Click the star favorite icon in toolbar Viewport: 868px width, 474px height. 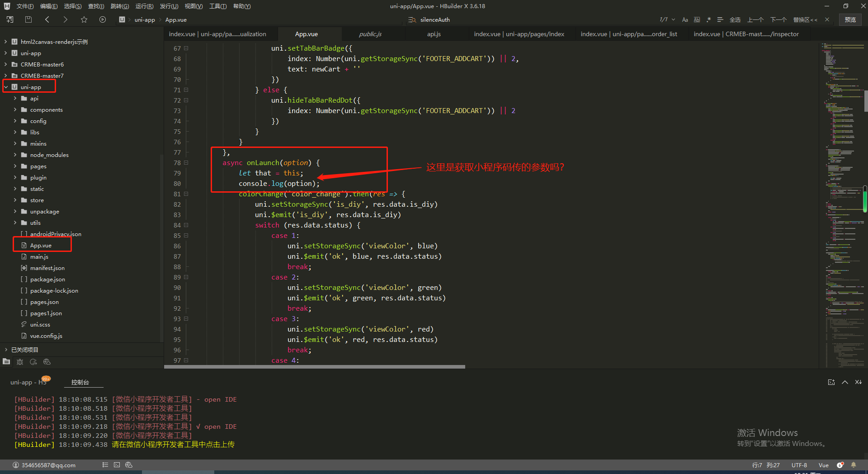coord(84,19)
